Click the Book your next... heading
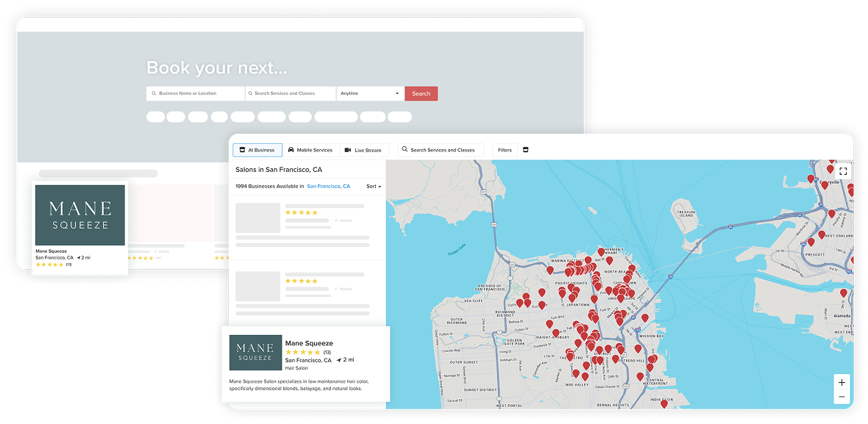 (x=216, y=68)
